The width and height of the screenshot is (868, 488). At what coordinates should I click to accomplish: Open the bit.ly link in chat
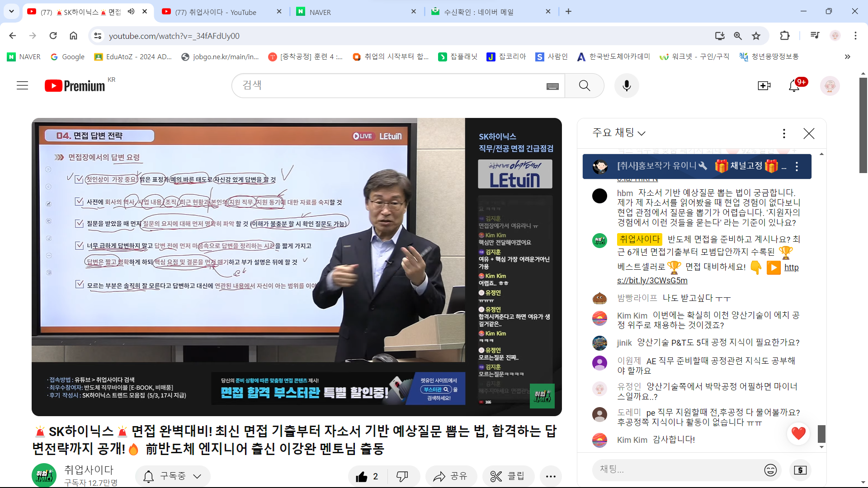(652, 280)
